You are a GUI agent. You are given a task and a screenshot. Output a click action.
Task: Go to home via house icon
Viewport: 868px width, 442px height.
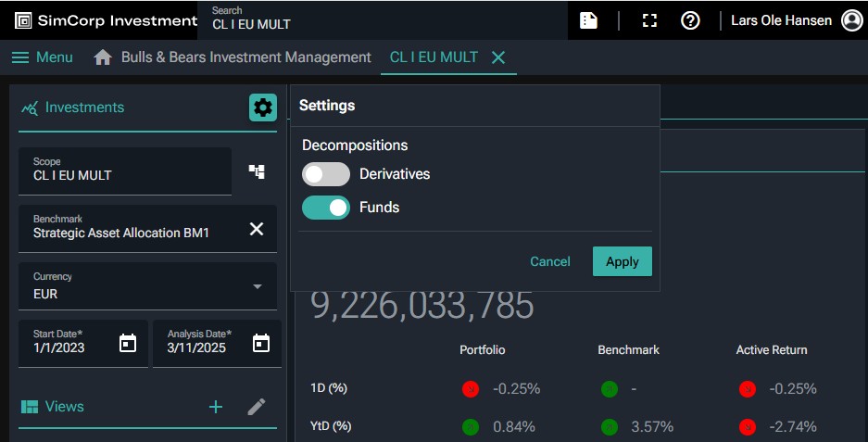[103, 57]
